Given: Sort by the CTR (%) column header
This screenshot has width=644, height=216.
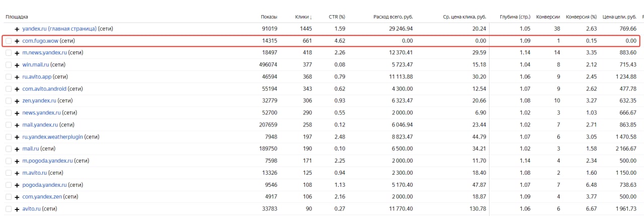Looking at the screenshot, I should 337,17.
